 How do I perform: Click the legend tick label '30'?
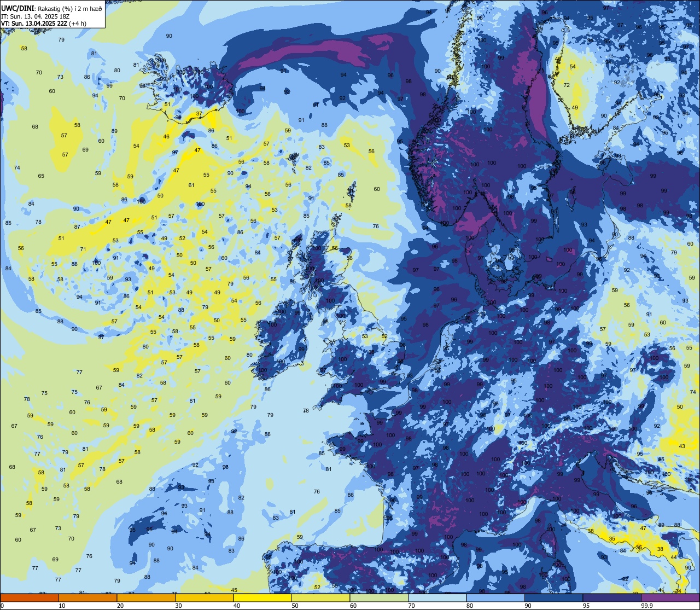(178, 606)
